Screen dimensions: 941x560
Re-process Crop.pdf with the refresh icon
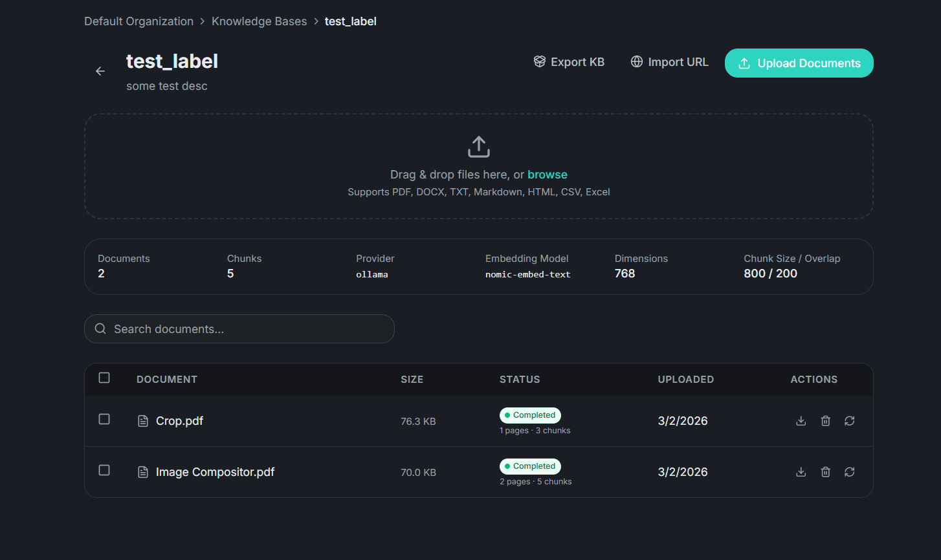pyautogui.click(x=850, y=420)
